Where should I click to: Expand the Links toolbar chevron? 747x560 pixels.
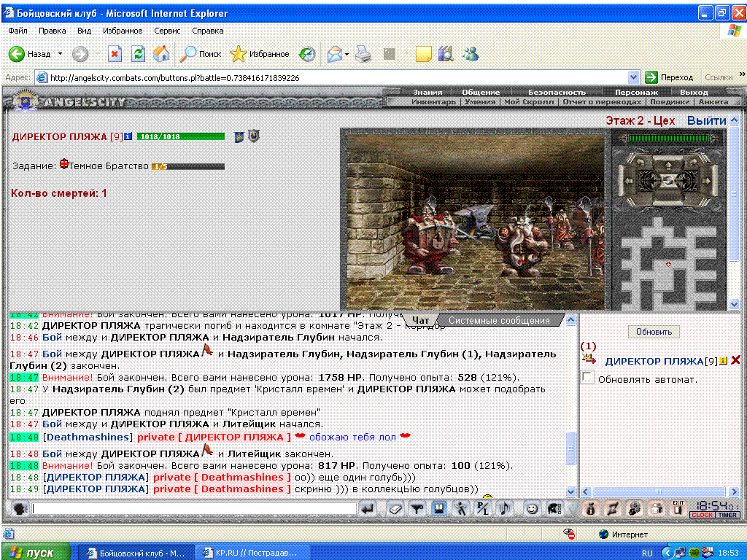point(742,74)
